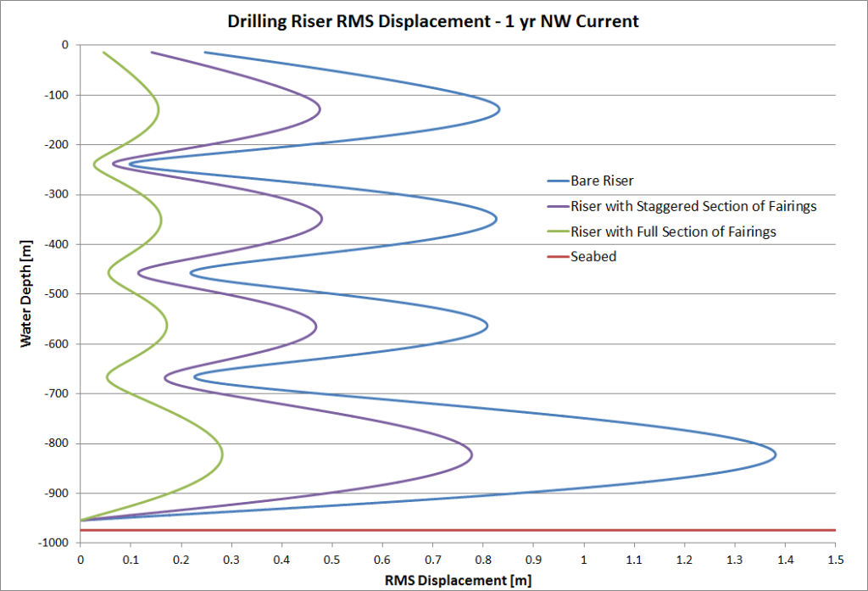Screen dimensions: 868x591
Task: Click the '-500' tick label on depth axis
Action: [x=57, y=294]
